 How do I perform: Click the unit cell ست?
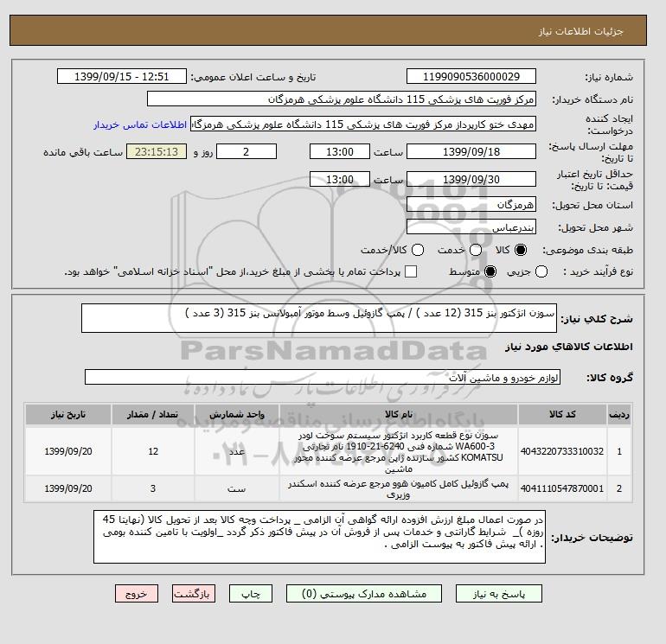tap(237, 488)
